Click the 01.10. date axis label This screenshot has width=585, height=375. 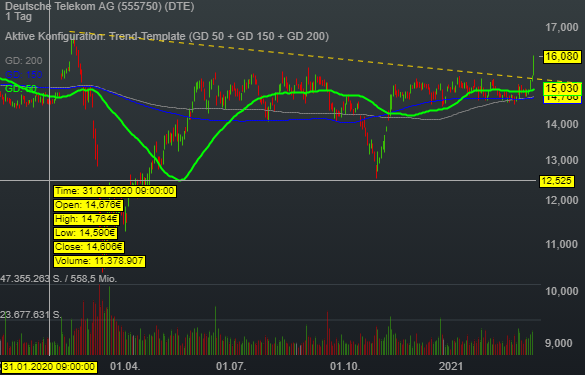pos(345,366)
